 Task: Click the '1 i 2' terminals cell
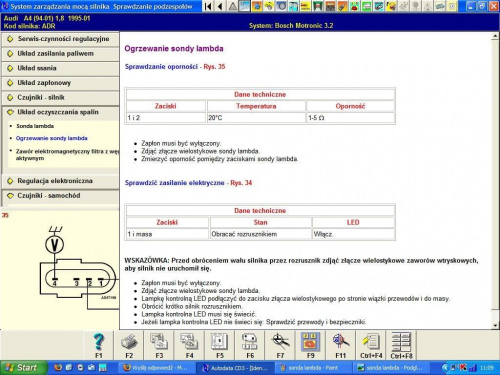pyautogui.click(x=166, y=118)
